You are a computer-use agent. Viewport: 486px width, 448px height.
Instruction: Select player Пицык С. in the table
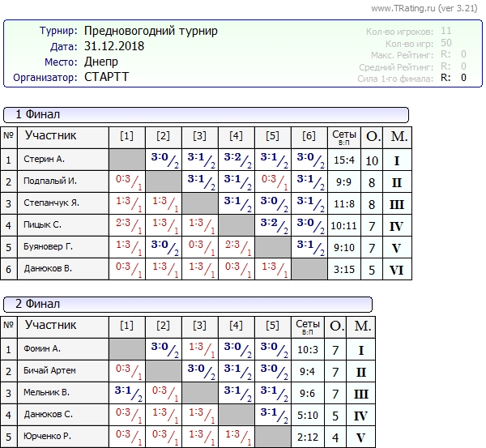[42, 225]
